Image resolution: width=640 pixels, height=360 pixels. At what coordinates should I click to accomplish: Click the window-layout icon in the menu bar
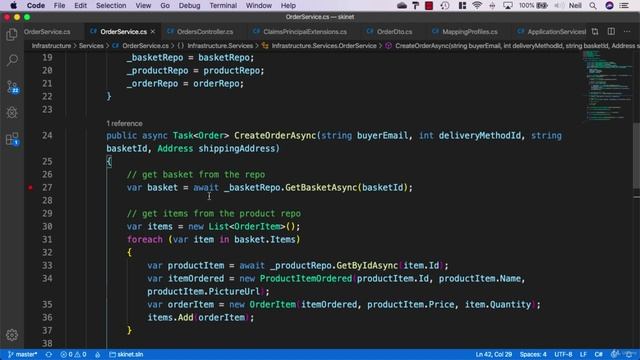click(462, 5)
